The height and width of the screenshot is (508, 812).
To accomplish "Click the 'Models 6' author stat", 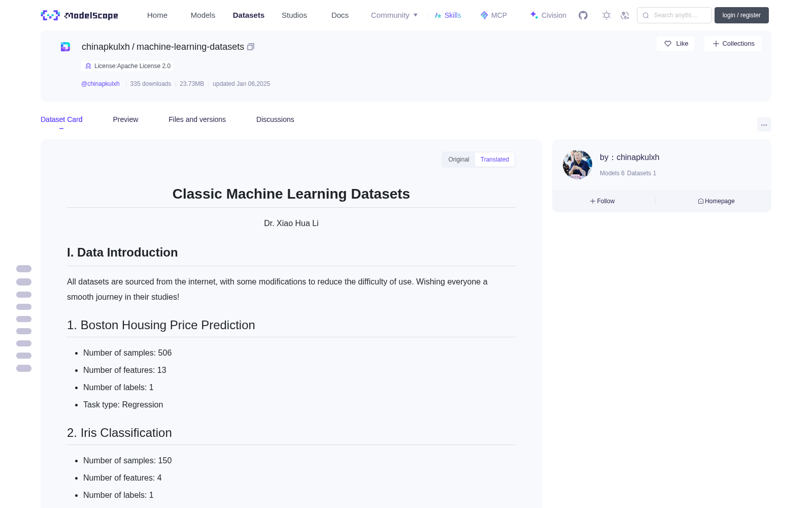I will click(612, 173).
